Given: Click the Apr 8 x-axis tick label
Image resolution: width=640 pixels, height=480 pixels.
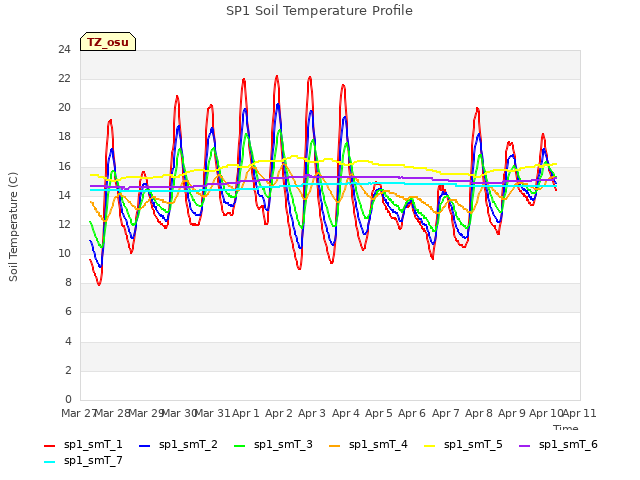Looking at the screenshot, I should coord(479,413).
